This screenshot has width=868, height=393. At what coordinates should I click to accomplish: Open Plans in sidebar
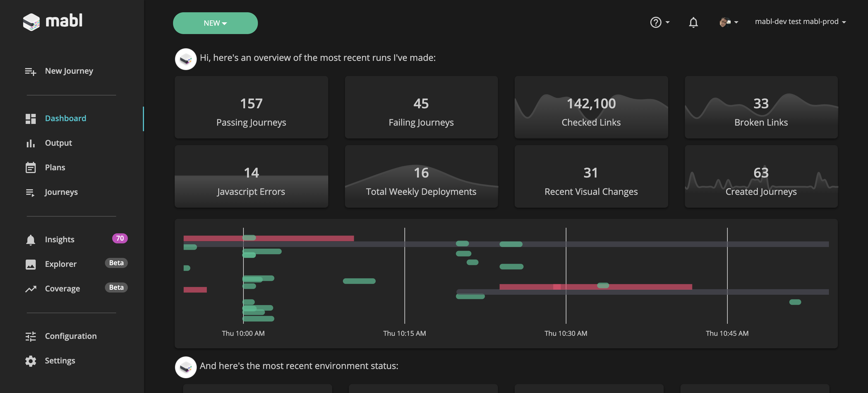coord(55,167)
